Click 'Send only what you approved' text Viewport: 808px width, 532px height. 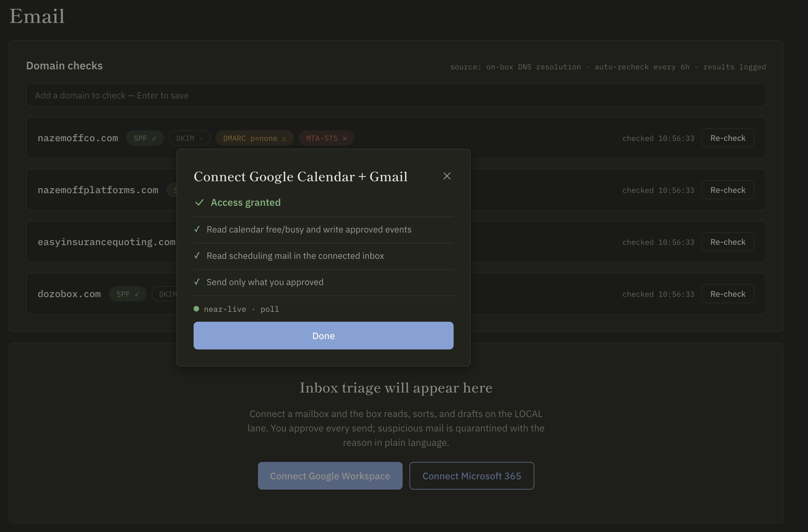tap(265, 282)
